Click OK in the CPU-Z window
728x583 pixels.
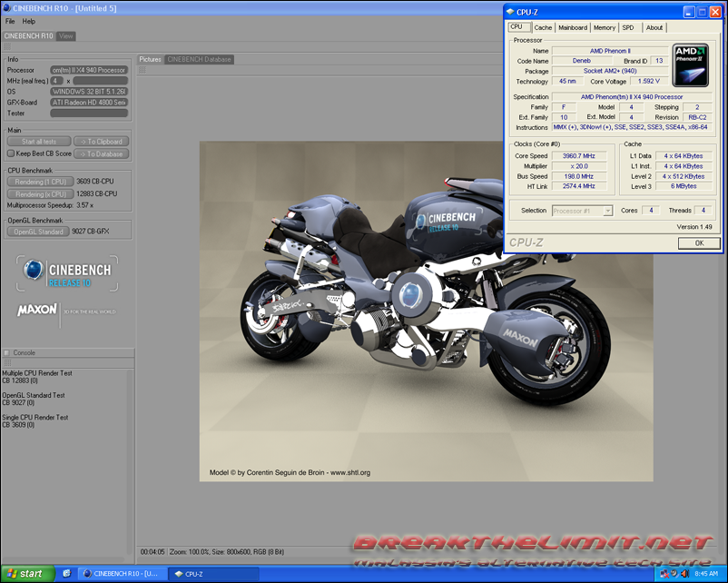click(x=699, y=243)
